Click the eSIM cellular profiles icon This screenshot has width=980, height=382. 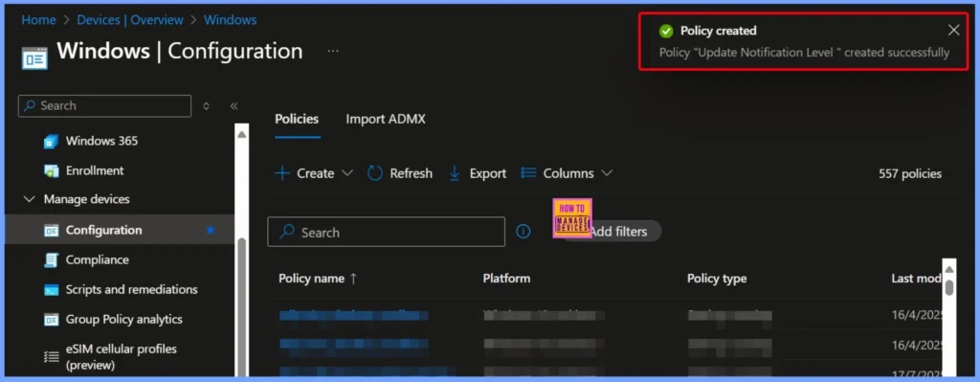[x=51, y=357]
